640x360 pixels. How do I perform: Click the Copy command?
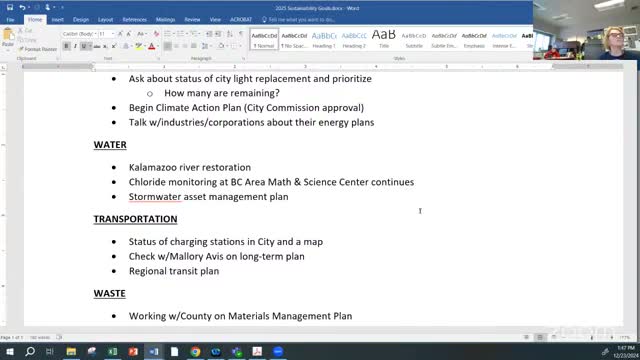click(27, 40)
